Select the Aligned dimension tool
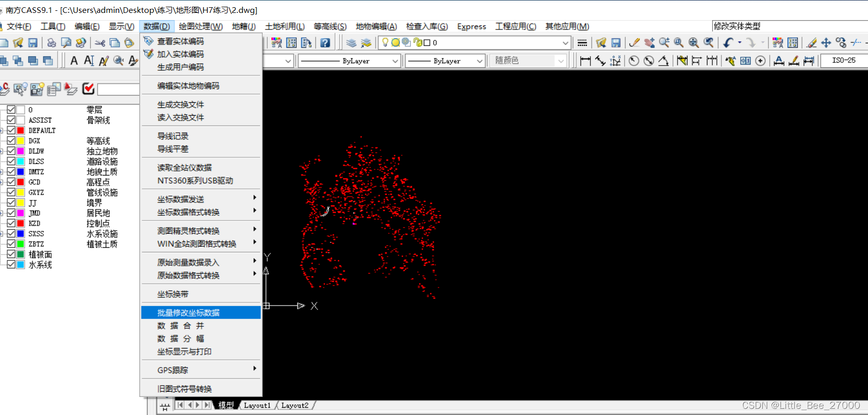Image resolution: width=868 pixels, height=415 pixels. point(600,61)
